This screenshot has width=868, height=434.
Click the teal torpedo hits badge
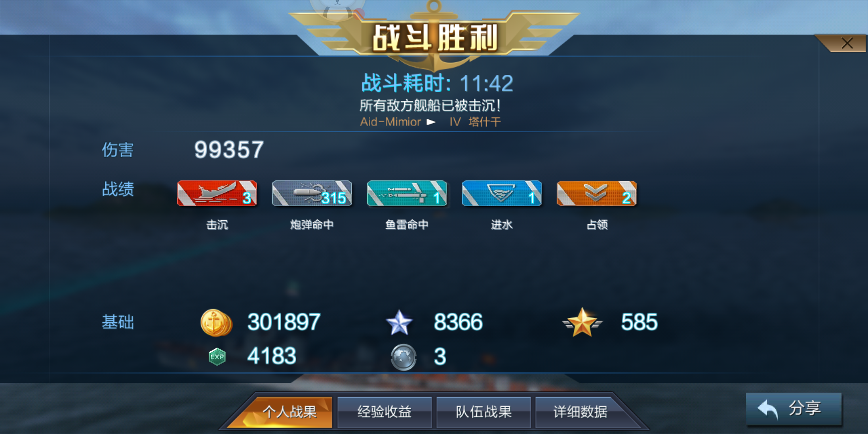407,193
